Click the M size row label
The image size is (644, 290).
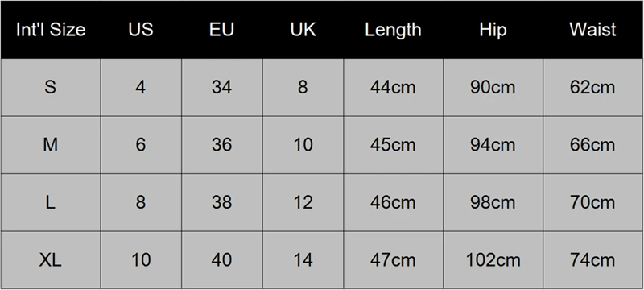[51, 144]
